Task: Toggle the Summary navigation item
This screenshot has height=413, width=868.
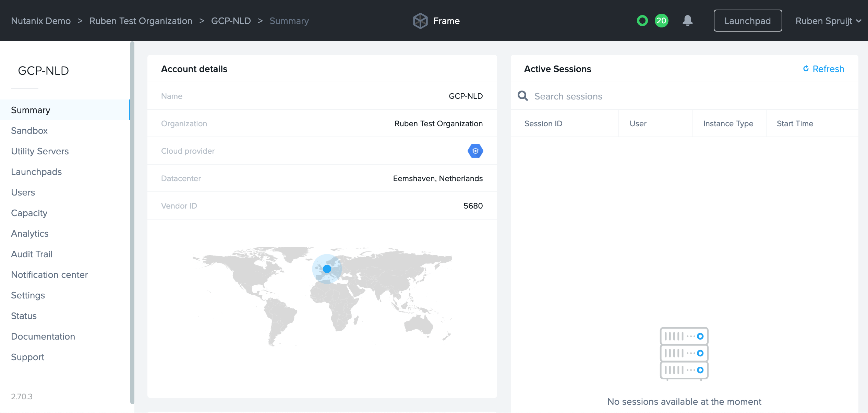Action: pos(31,110)
